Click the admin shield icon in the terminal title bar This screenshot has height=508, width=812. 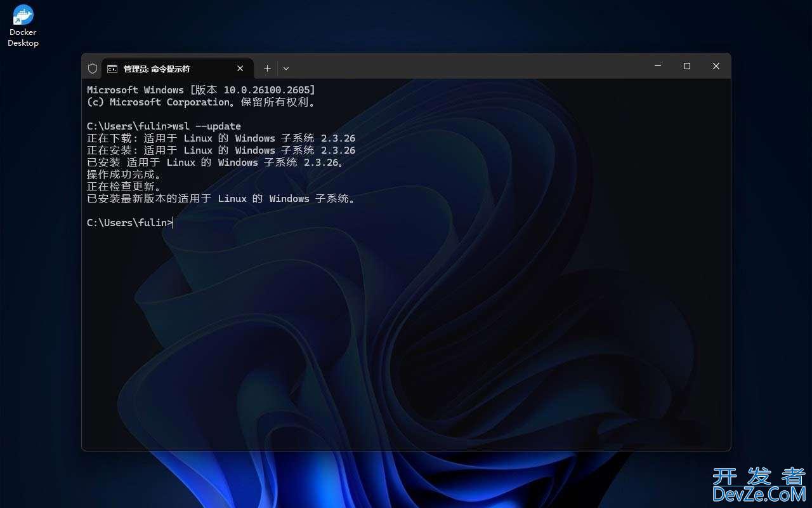(x=93, y=69)
